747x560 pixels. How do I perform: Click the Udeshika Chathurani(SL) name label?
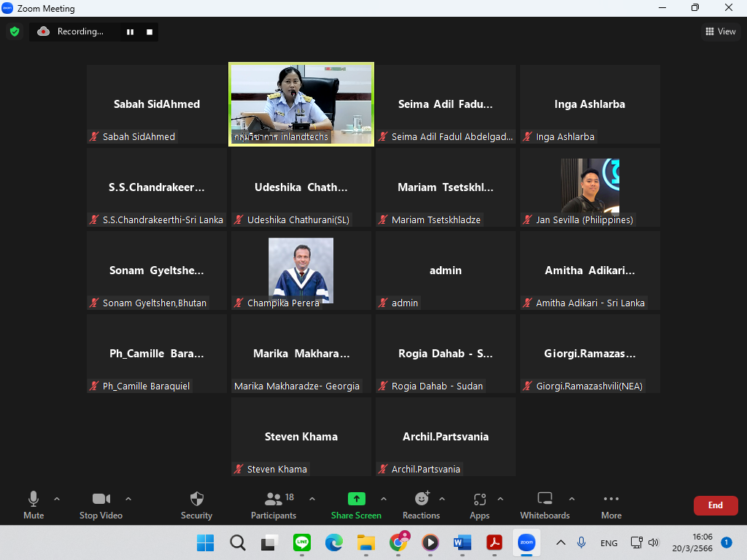[298, 219]
